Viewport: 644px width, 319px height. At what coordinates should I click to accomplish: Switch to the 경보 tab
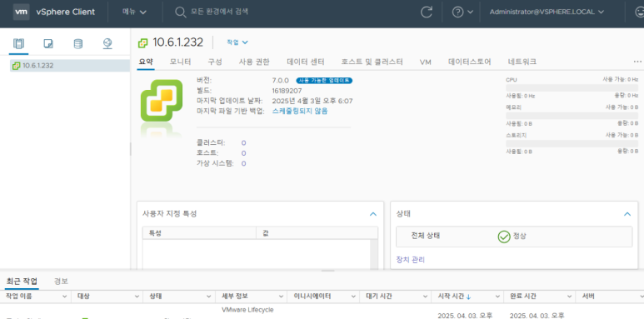[x=61, y=282]
